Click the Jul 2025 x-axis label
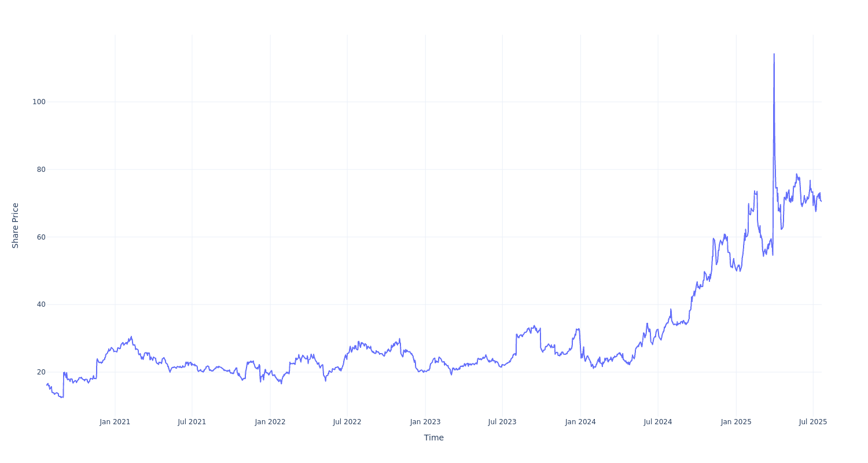This screenshot has height=463, width=868. [x=813, y=422]
